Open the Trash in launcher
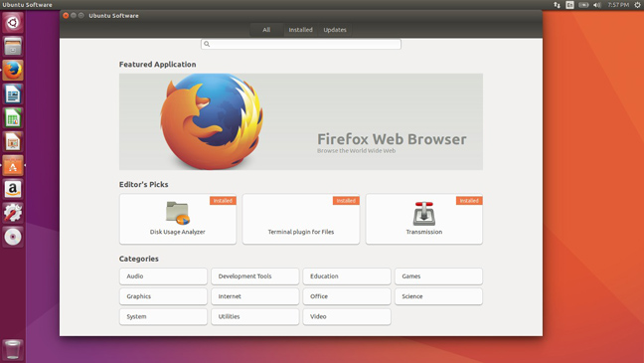 [x=13, y=349]
